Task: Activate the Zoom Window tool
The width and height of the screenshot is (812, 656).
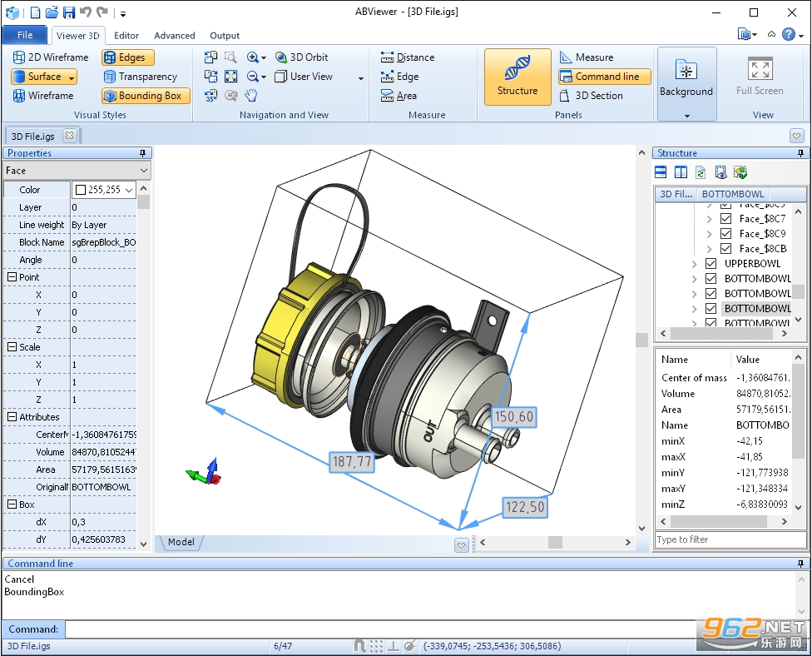Action: click(x=230, y=57)
